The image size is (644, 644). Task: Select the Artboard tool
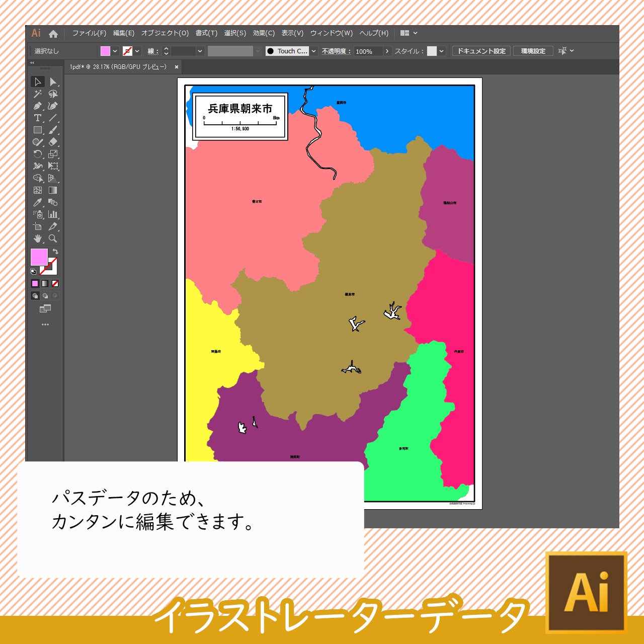[38, 226]
